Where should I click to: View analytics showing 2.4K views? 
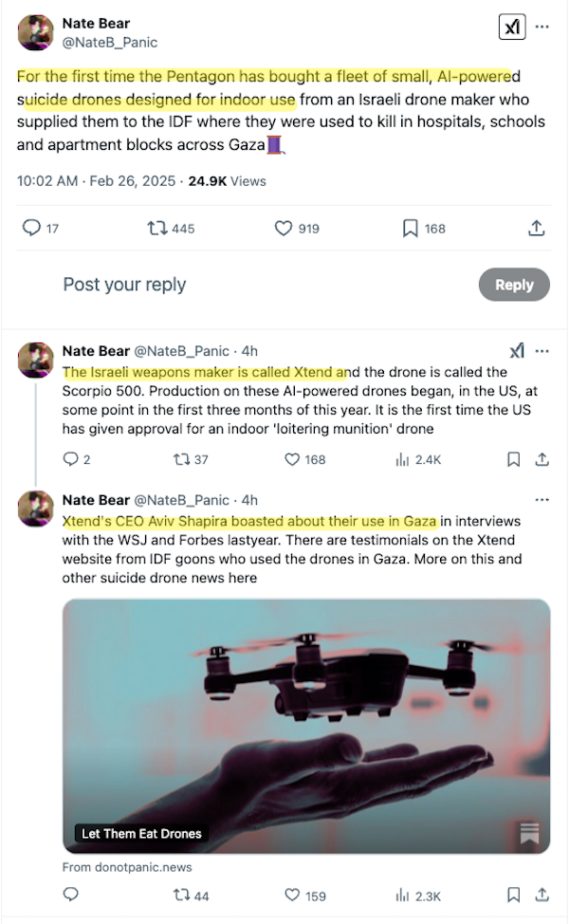point(418,460)
